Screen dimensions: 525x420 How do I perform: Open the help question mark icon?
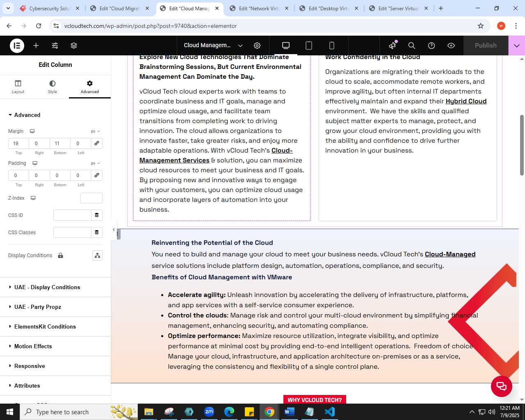tap(431, 46)
